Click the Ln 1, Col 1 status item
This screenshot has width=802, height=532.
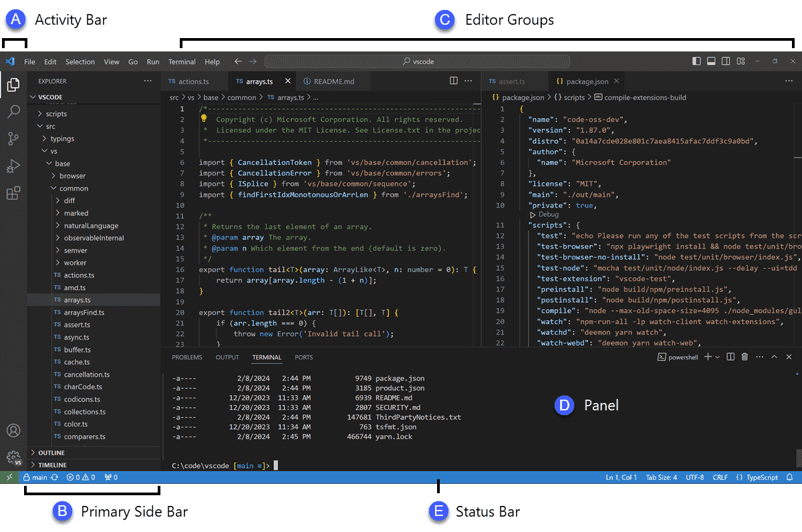(622, 477)
